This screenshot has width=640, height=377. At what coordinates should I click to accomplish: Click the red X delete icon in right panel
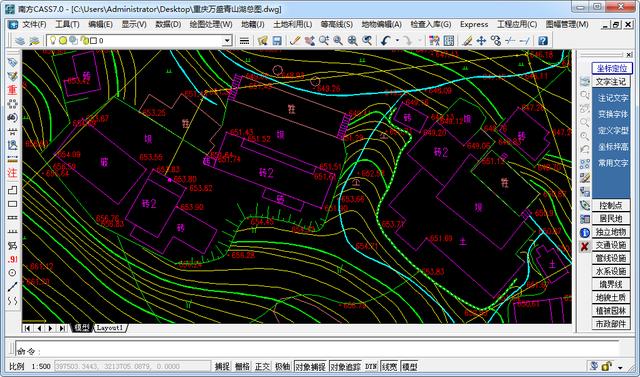(585, 246)
